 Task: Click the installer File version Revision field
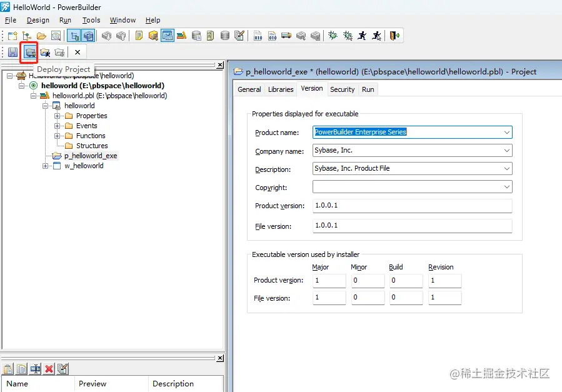pyautogui.click(x=445, y=298)
